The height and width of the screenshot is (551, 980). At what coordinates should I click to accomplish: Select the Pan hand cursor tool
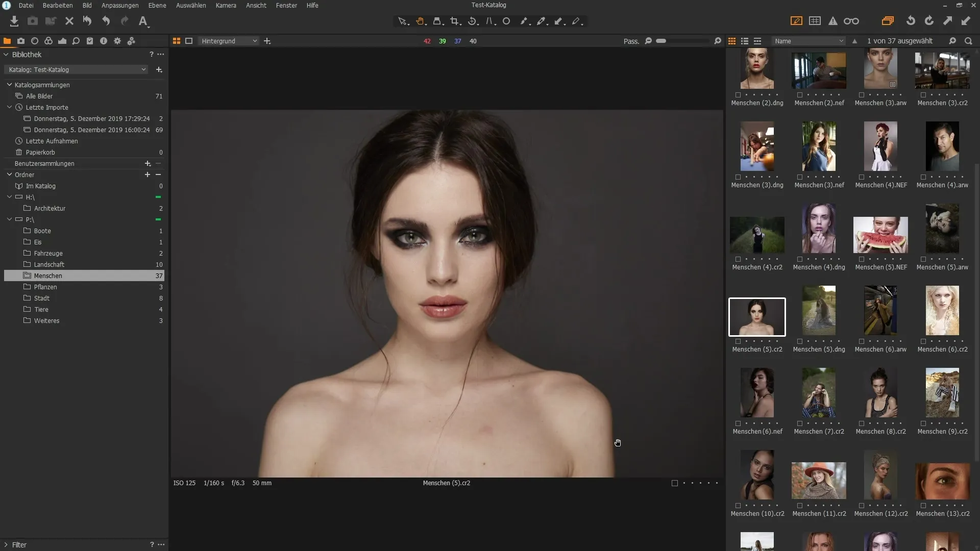click(x=420, y=21)
